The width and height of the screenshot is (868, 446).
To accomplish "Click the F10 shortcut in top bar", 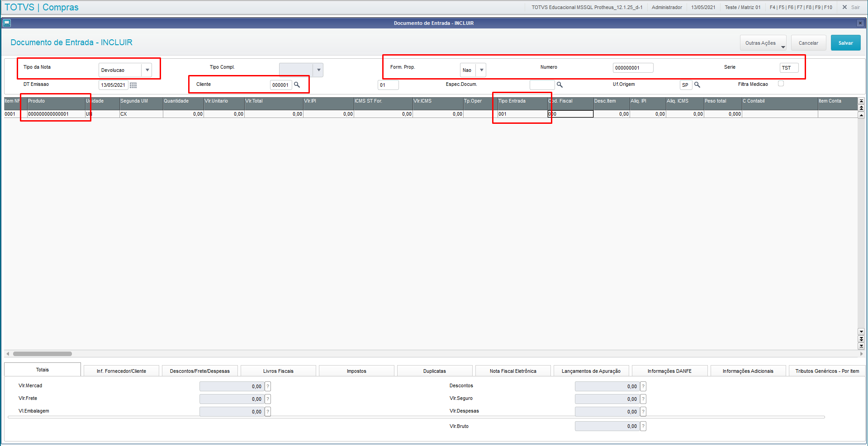I will click(x=828, y=7).
